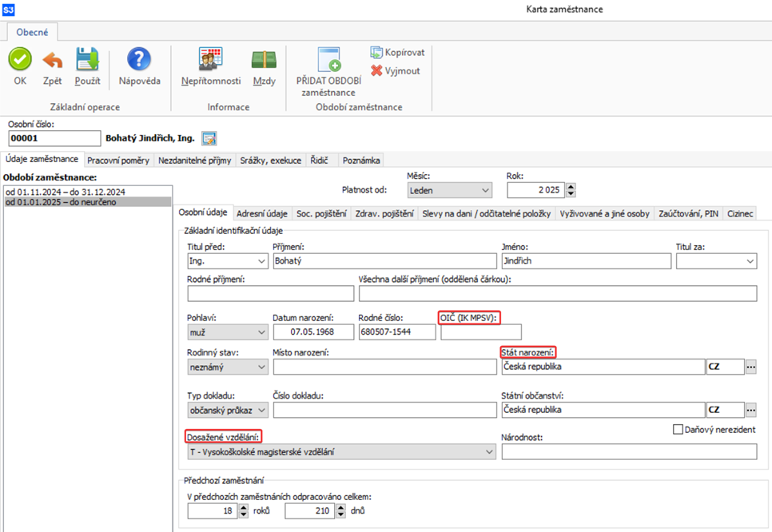This screenshot has width=772, height=532.
Task: Click Kopírovat in the ribbon
Action: tap(397, 52)
